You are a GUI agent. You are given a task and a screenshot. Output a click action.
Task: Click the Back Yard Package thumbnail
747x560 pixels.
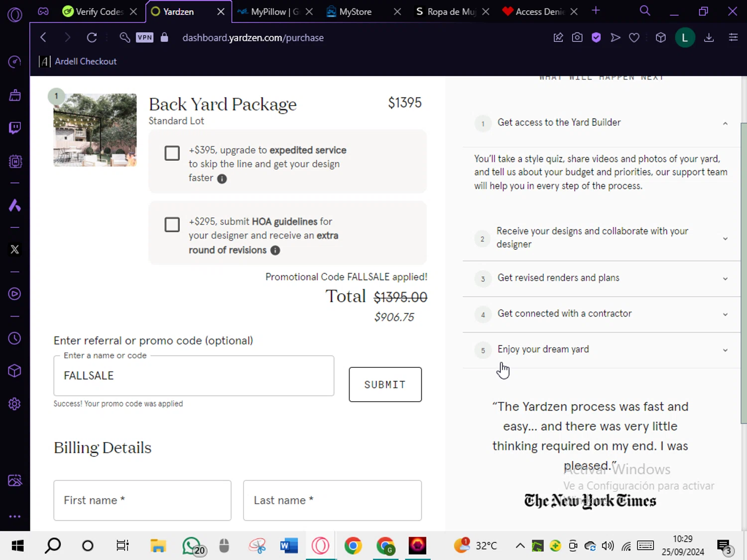[95, 130]
